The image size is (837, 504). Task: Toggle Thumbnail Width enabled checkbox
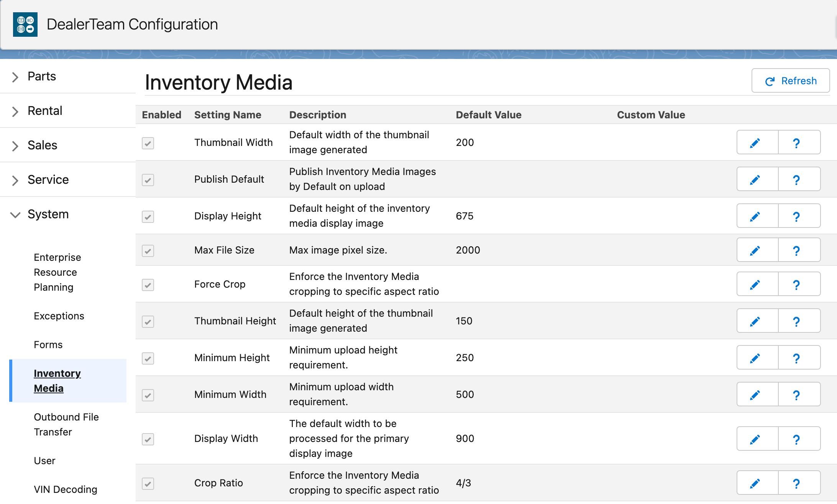(148, 143)
